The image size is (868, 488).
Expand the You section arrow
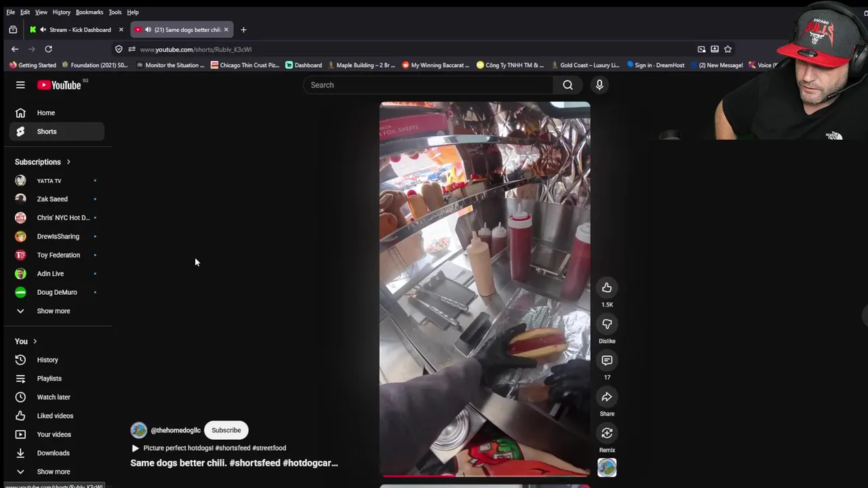(35, 342)
